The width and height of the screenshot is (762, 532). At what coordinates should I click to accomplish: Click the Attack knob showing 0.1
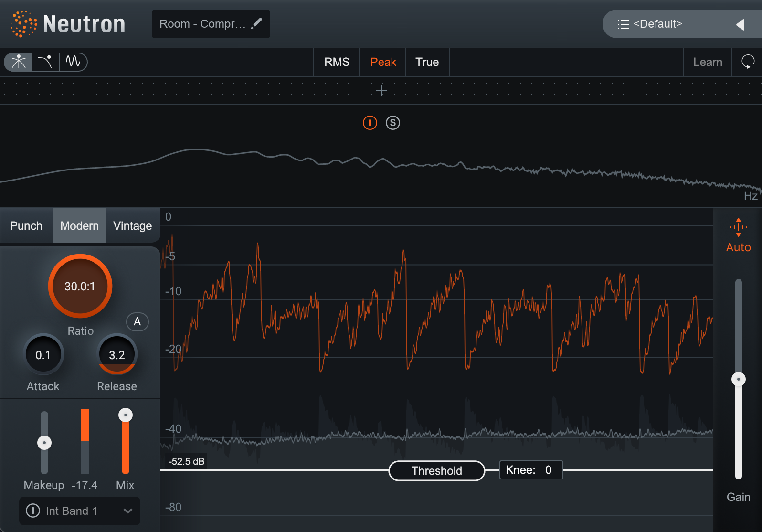[43, 355]
